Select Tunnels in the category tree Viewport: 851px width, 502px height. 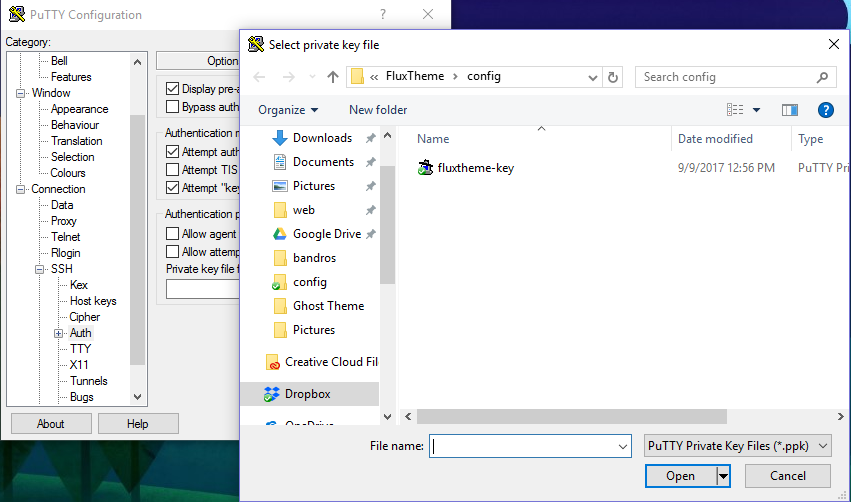click(x=88, y=381)
